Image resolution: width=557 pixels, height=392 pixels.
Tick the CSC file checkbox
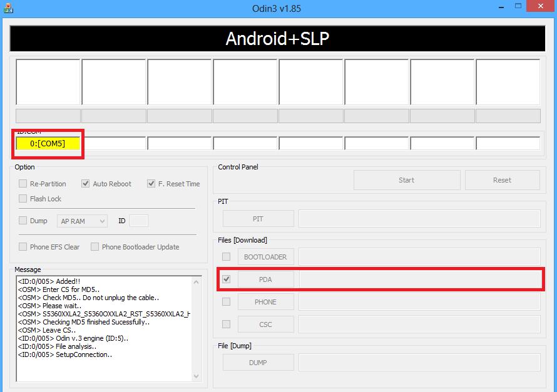[x=226, y=324]
